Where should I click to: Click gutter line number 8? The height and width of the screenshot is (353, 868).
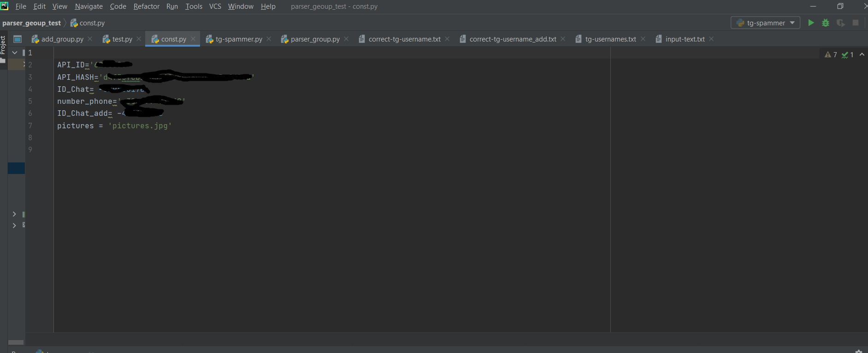(30, 138)
